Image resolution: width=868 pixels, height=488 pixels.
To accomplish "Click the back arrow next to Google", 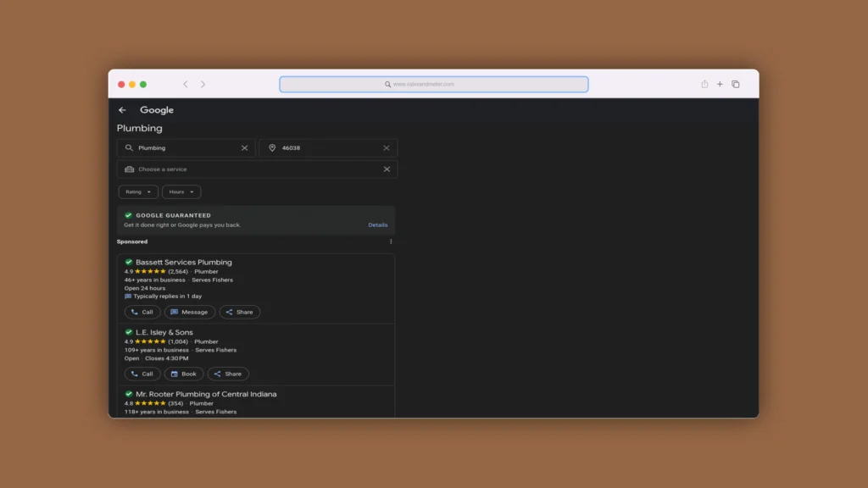I will [122, 110].
